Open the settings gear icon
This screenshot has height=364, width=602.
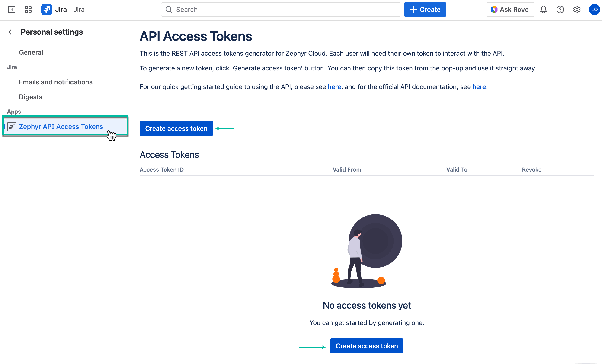tap(576, 10)
